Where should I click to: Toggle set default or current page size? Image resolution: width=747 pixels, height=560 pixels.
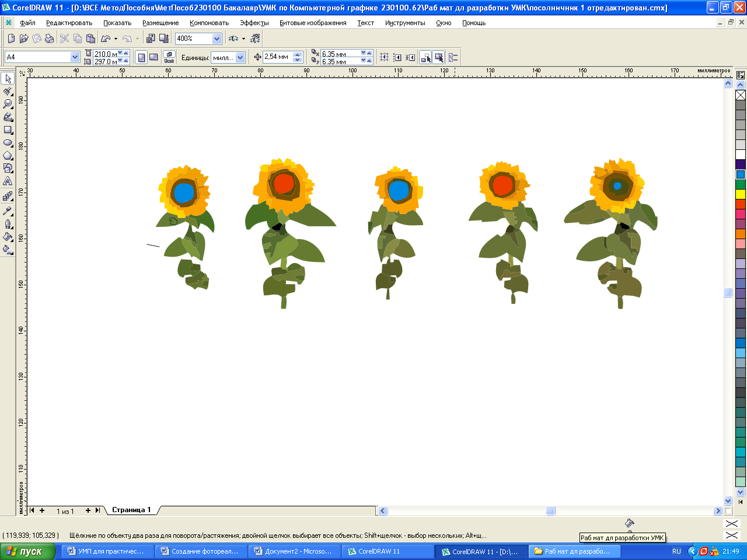pos(169,57)
